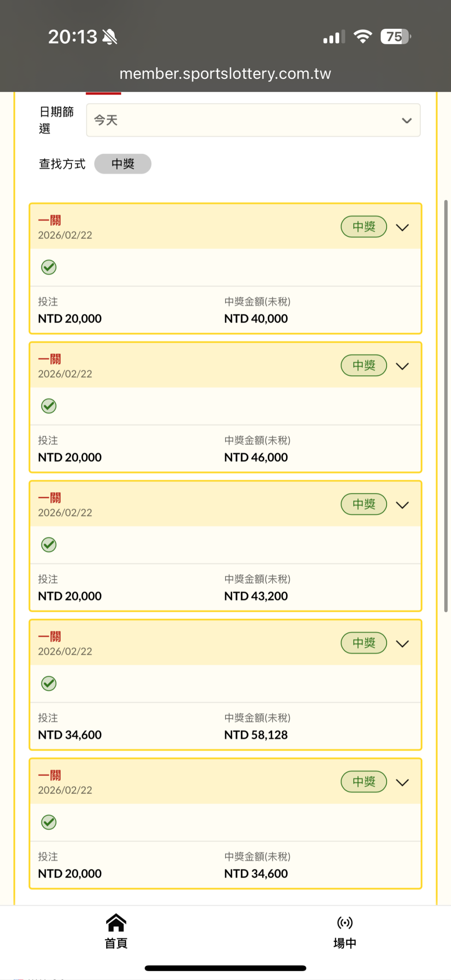Tap the muted bell icon in status bar
The width and height of the screenshot is (451, 980).
110,37
